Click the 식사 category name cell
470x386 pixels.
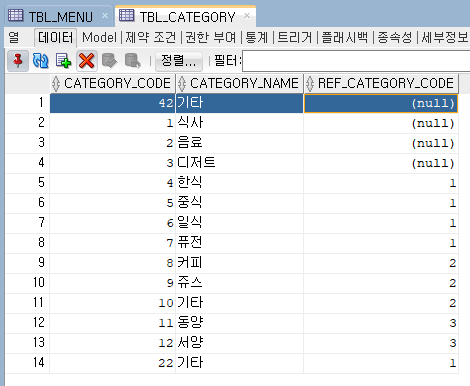click(x=240, y=123)
